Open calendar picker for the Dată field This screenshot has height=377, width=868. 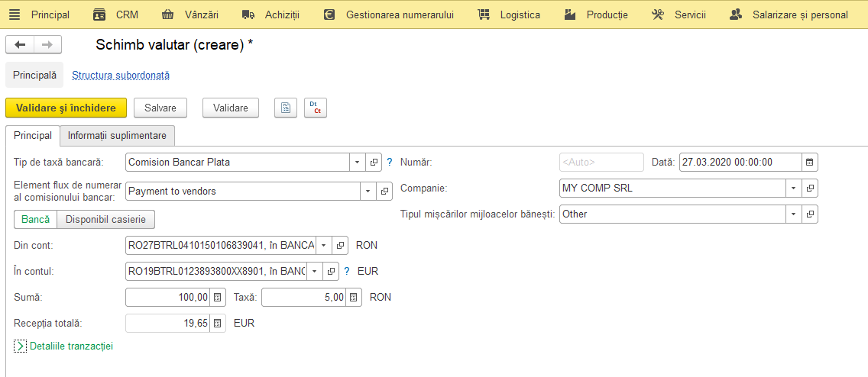(809, 163)
